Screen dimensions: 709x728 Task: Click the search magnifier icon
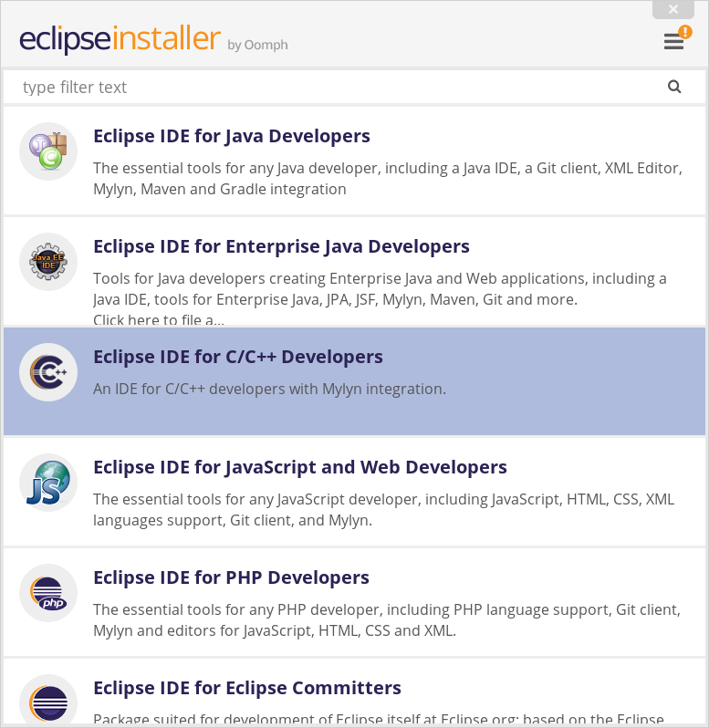tap(674, 87)
